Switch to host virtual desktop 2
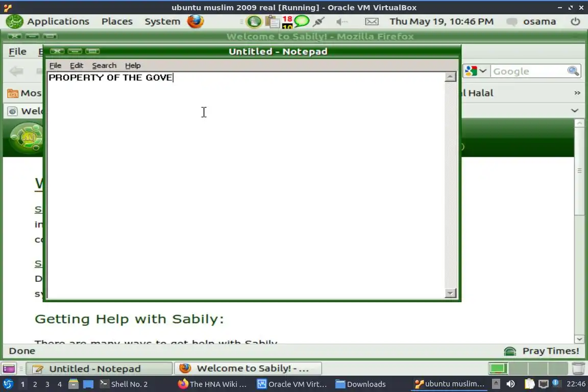The height and width of the screenshot is (392, 588). point(35,384)
